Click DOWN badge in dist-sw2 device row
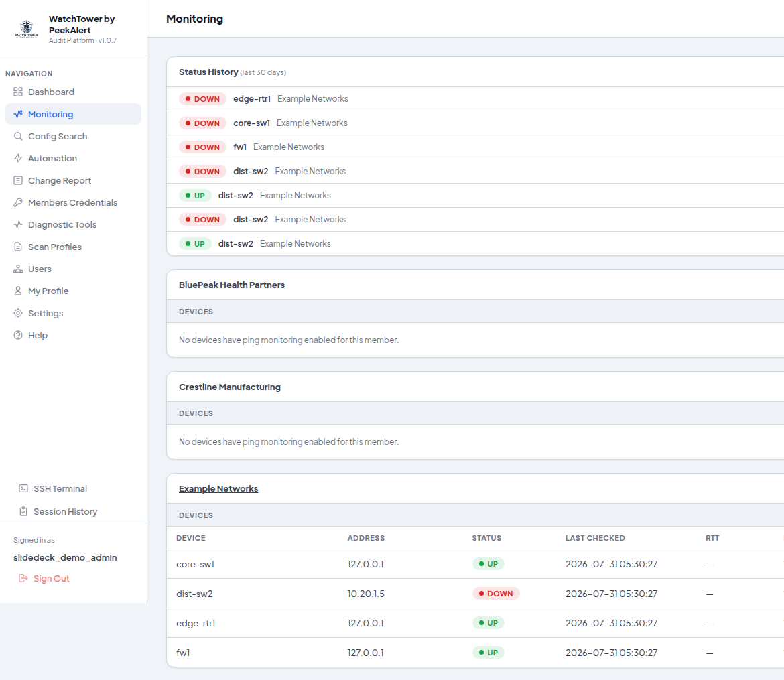 [x=495, y=594]
